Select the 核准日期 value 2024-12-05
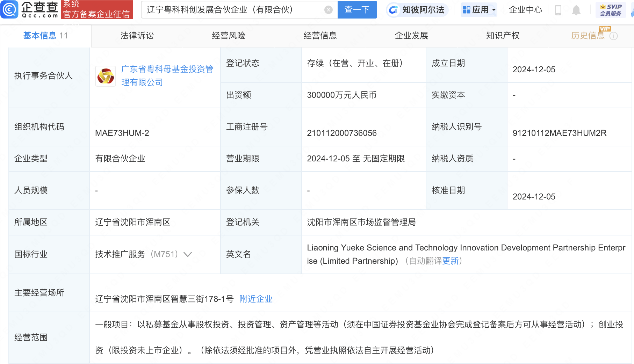The height and width of the screenshot is (364, 634). click(x=534, y=197)
